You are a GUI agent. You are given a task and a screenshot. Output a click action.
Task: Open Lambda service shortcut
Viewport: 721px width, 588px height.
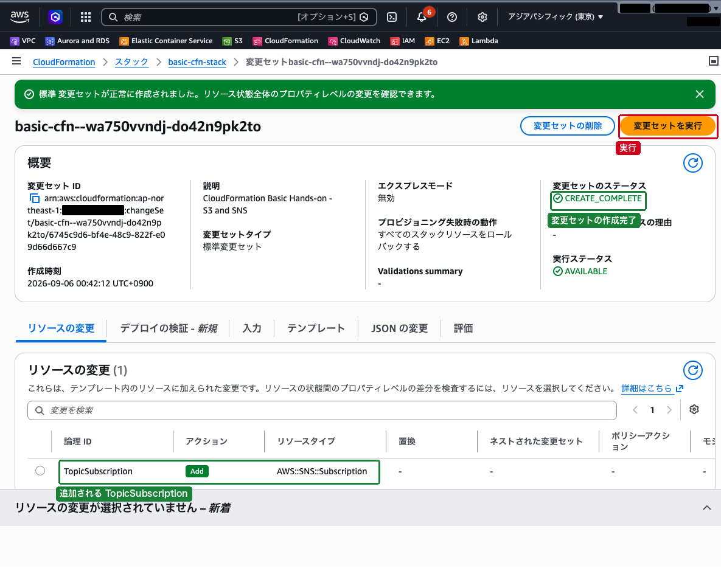click(479, 41)
